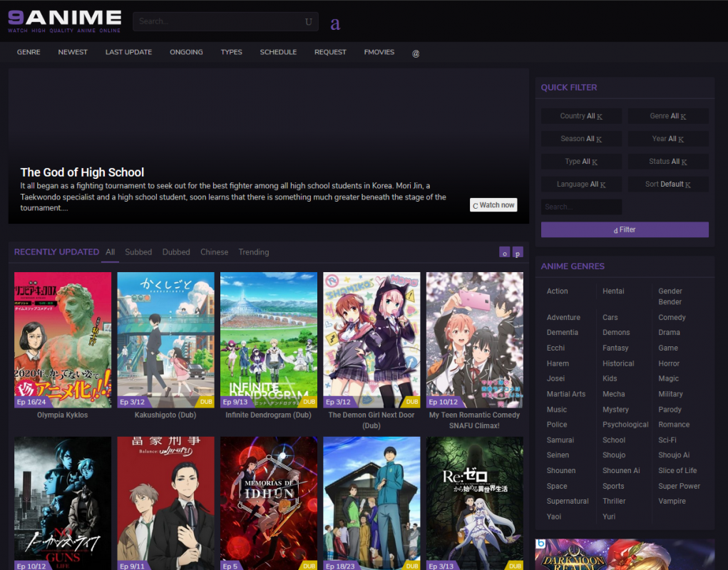The height and width of the screenshot is (570, 728).
Task: Open the Type filter dropdown
Action: [x=581, y=162]
